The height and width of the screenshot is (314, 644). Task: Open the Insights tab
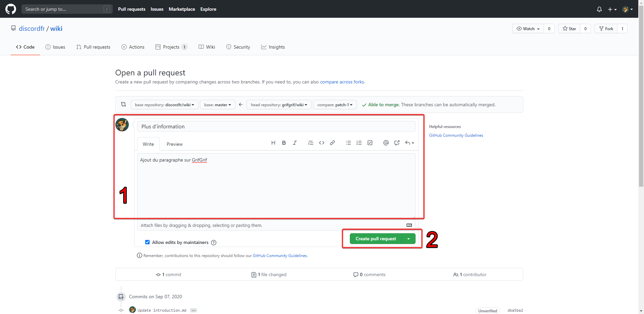[273, 47]
